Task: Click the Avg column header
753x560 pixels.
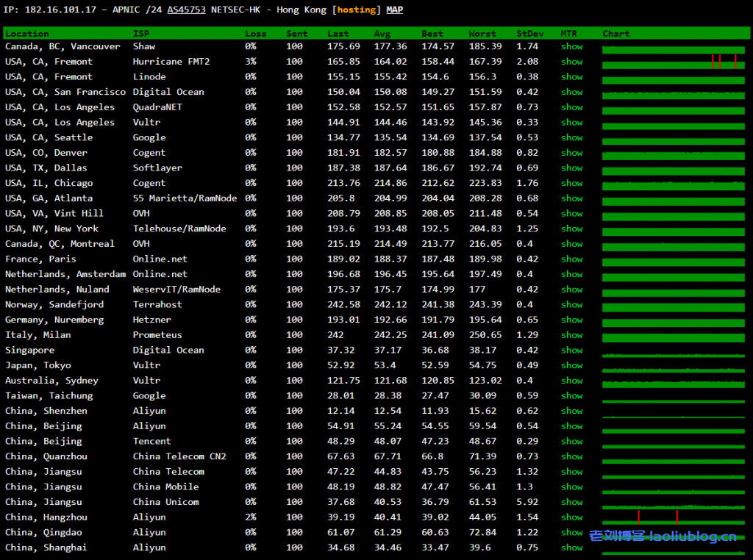Action: point(382,34)
